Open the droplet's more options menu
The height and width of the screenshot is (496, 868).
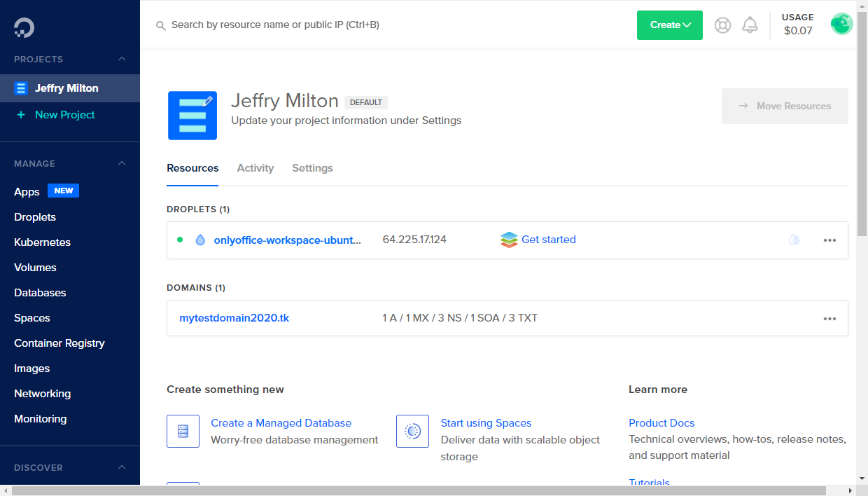point(829,240)
